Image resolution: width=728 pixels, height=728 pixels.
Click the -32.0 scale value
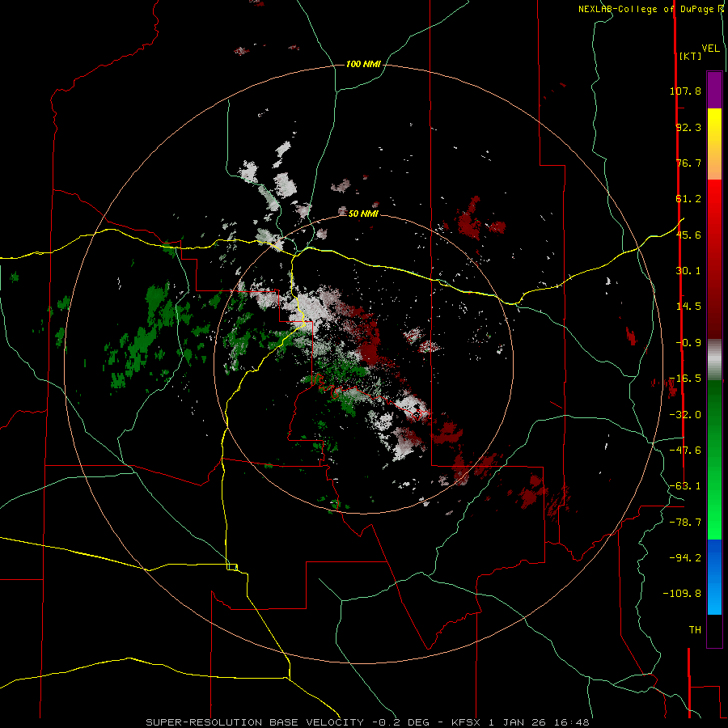(x=685, y=415)
